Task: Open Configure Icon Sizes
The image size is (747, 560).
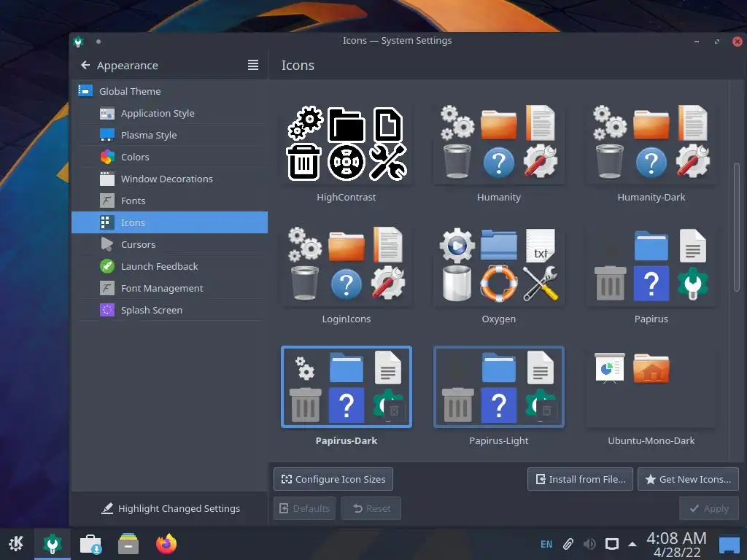Action: click(x=333, y=479)
